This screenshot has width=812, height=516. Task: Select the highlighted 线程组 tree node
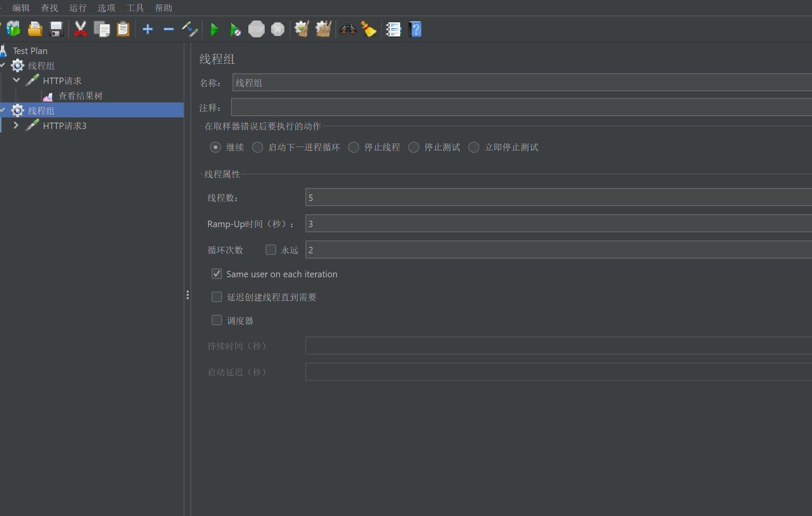click(x=41, y=111)
